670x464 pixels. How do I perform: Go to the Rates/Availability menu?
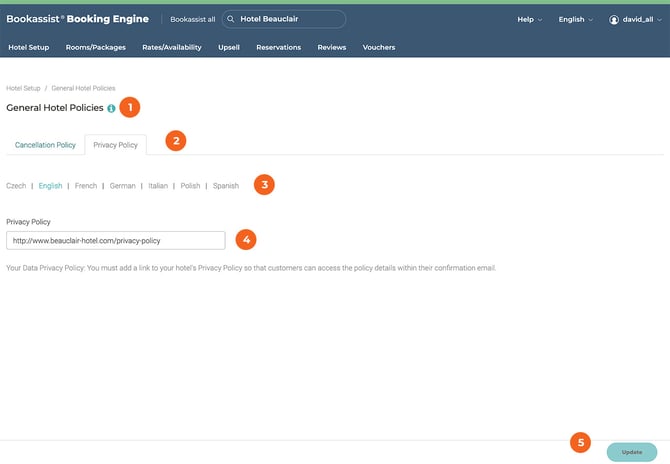click(171, 47)
